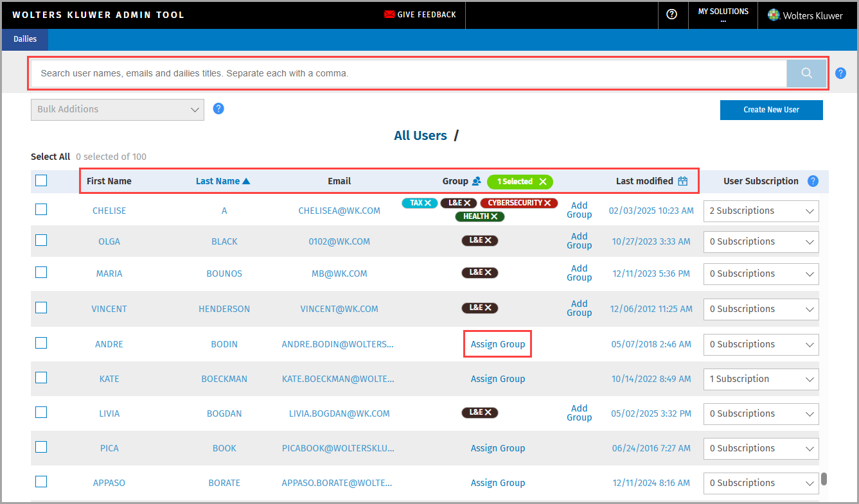Image resolution: width=859 pixels, height=504 pixels.
Task: Sort by Last Name column arrow
Action: (246, 181)
